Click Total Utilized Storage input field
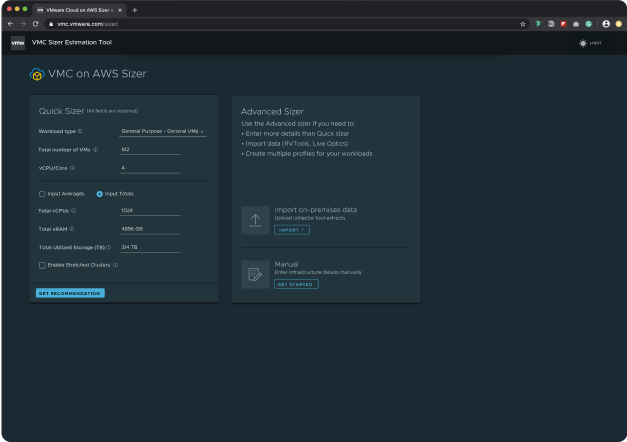This screenshot has width=627, height=442. click(150, 247)
